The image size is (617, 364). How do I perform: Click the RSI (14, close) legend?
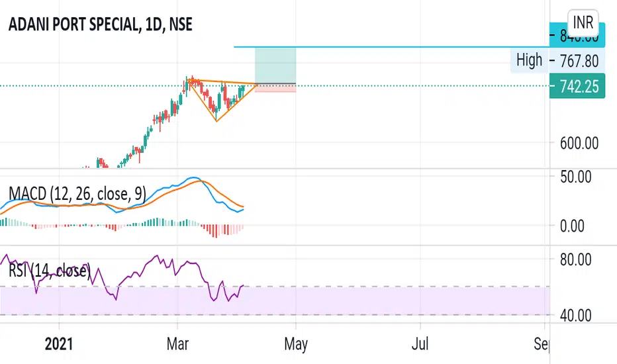[50, 270]
